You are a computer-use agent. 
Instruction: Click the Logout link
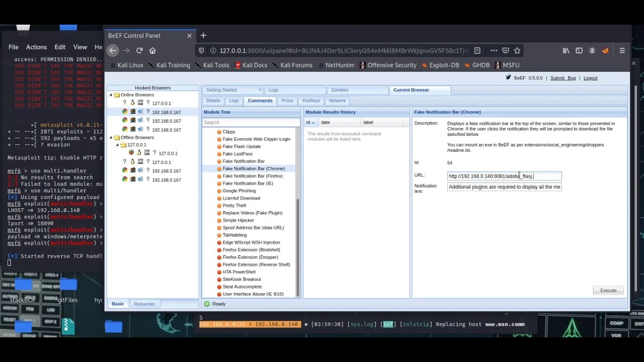(590, 78)
